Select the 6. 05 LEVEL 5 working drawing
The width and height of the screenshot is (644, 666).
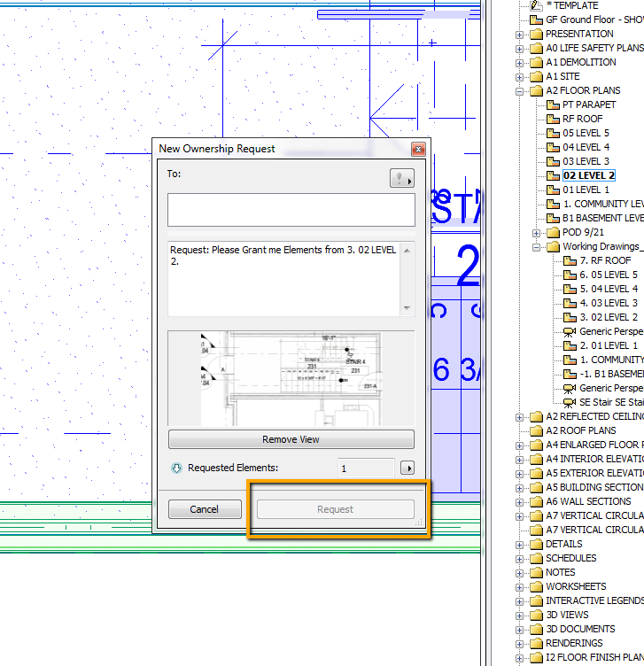coord(609,275)
